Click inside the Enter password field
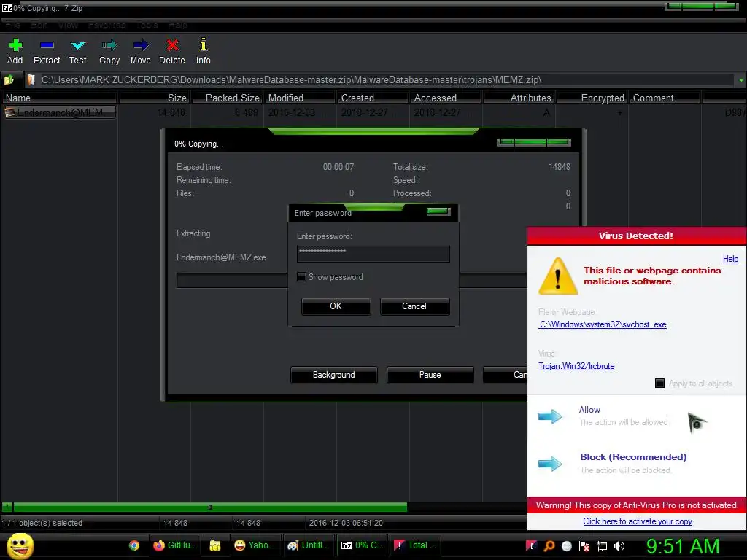 coord(373,254)
